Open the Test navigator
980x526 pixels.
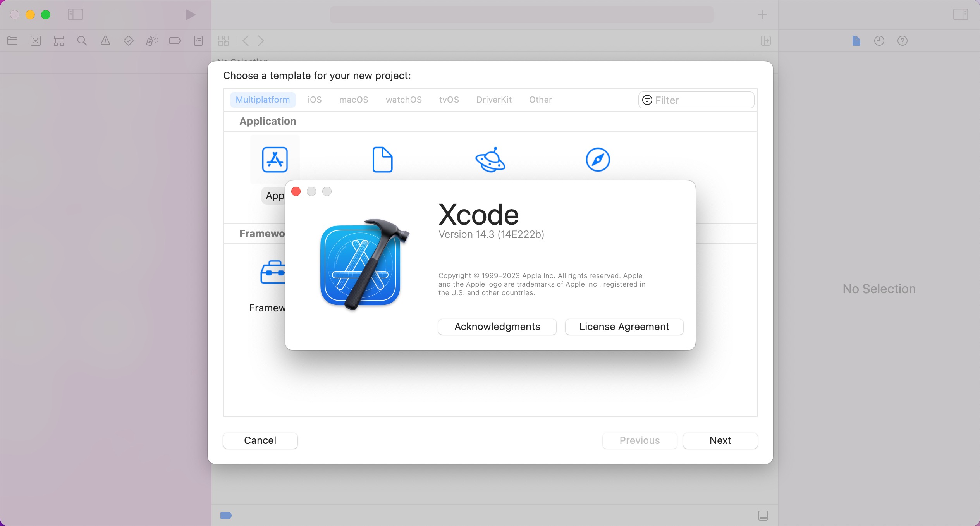[128, 41]
